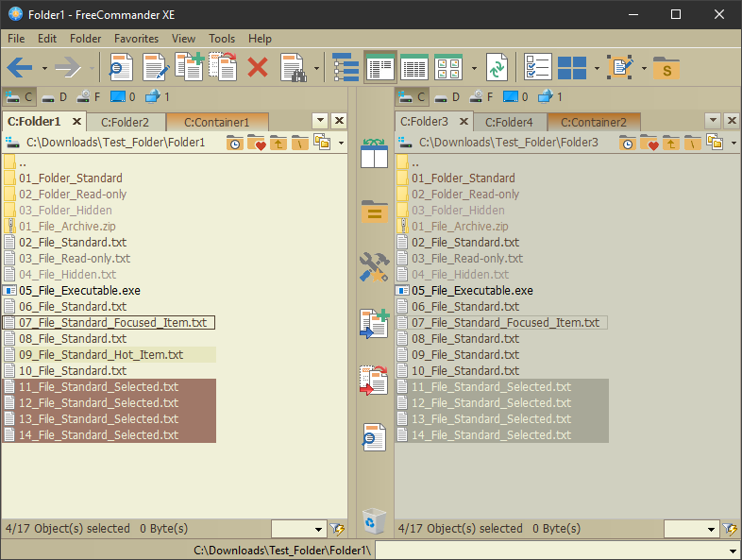Click left panel close-tab X button

coord(339,120)
